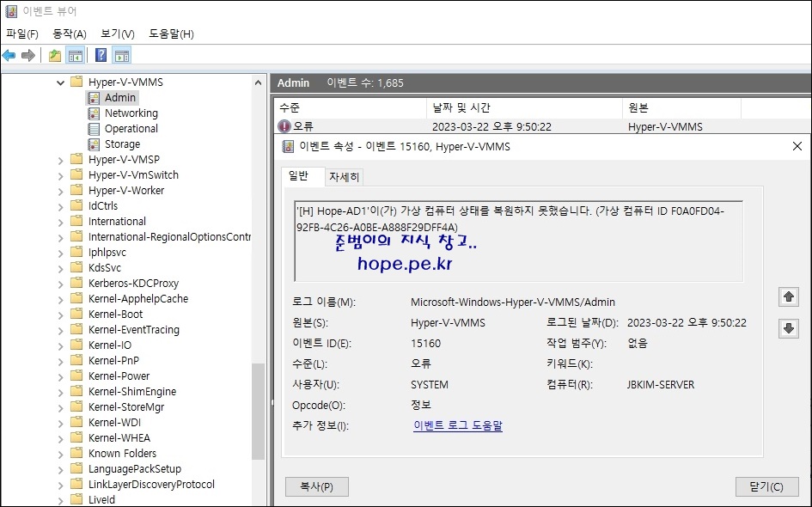The height and width of the screenshot is (507, 812).
Task: Collapse the Hyper-V-VMMS tree node
Action: (61, 82)
